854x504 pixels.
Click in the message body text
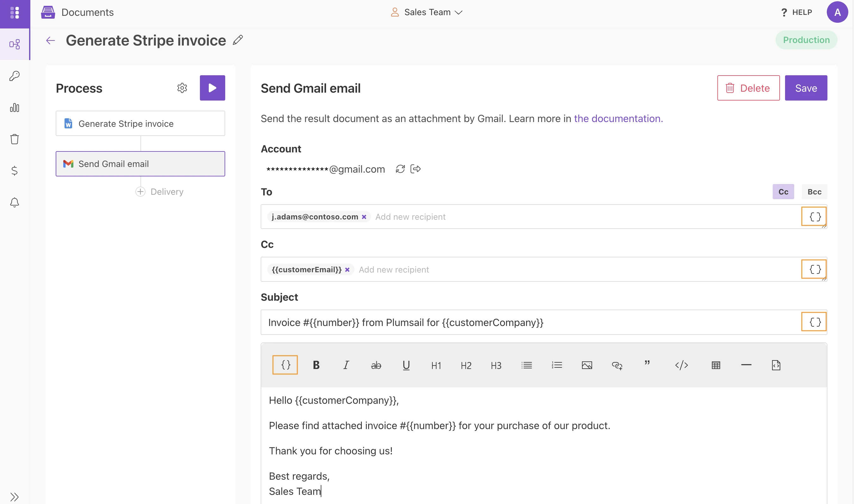click(543, 445)
